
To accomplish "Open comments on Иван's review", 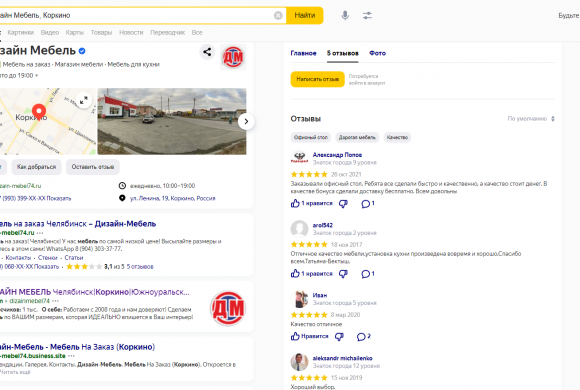I will click(x=363, y=336).
